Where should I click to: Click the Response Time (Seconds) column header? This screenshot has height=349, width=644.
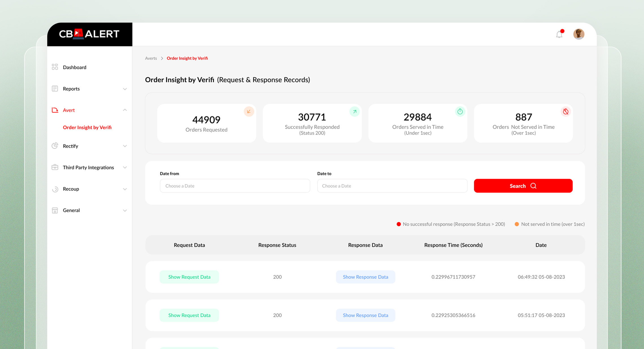click(x=453, y=245)
